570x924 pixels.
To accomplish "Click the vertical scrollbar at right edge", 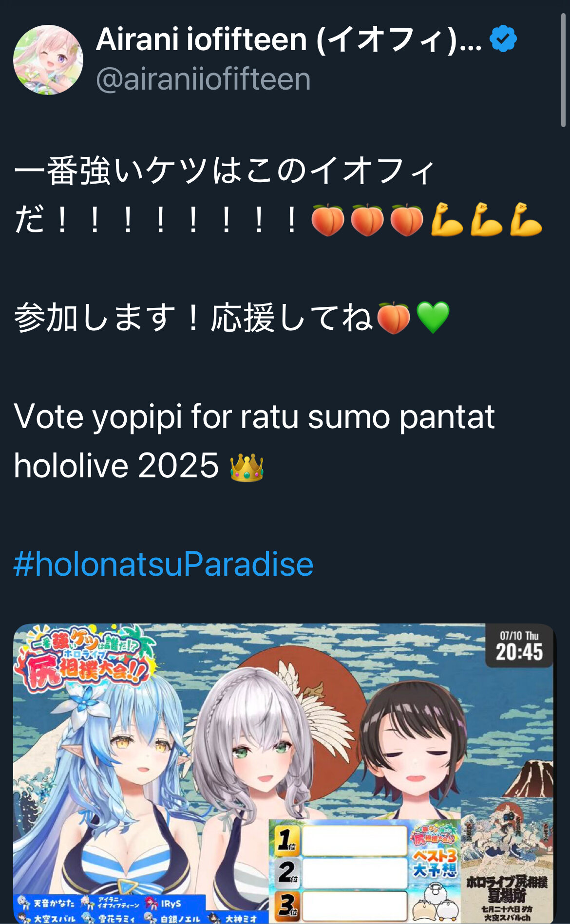I will [x=564, y=63].
